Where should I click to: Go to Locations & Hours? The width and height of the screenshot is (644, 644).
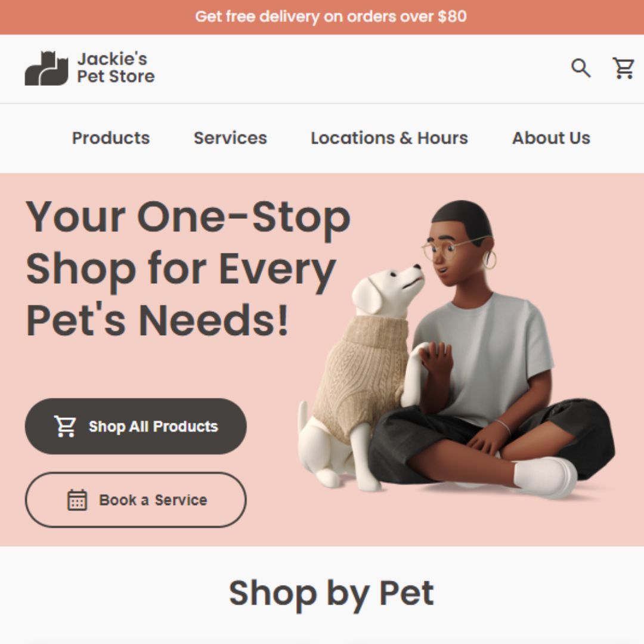coord(389,138)
